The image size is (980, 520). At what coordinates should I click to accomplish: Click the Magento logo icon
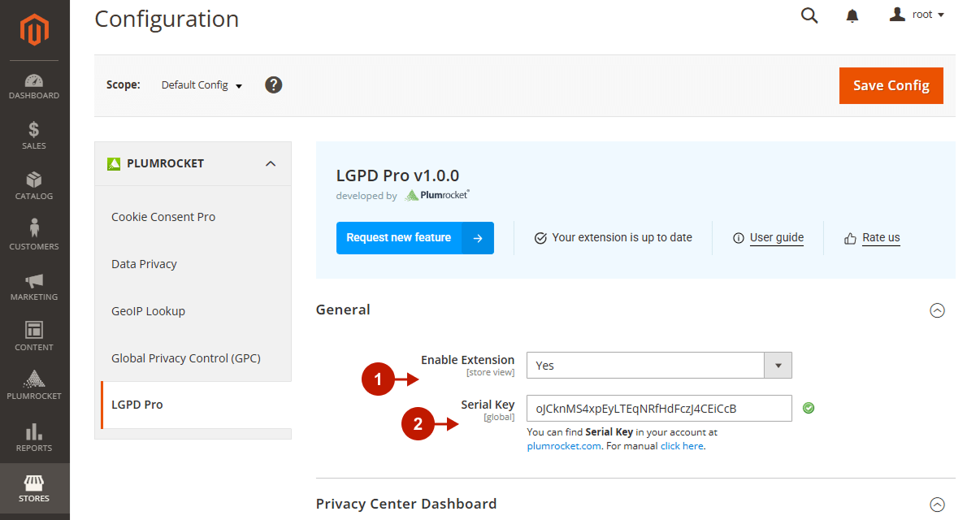35,30
